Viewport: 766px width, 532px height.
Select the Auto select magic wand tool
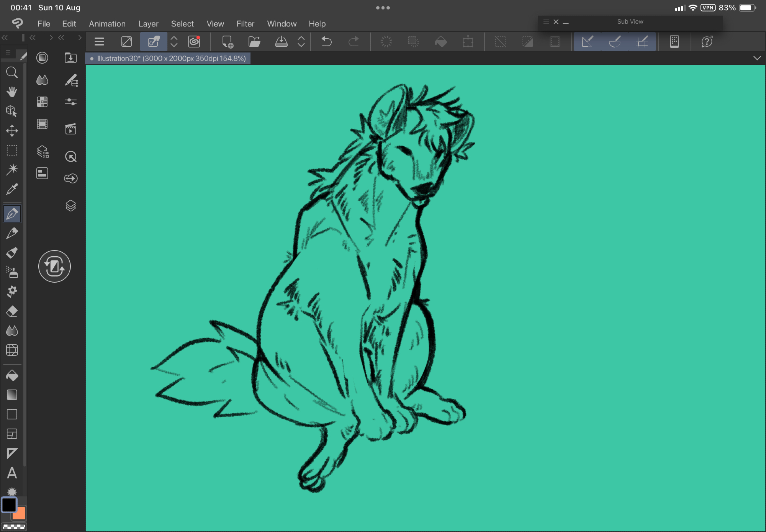pos(12,169)
